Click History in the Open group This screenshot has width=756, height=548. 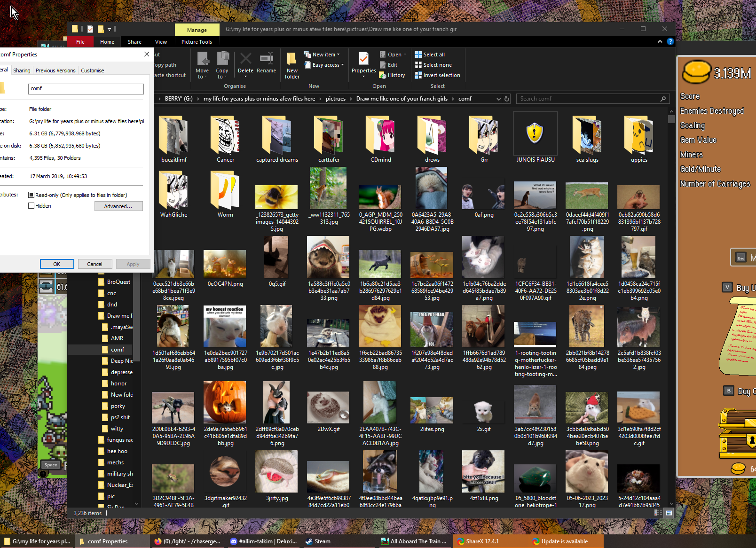coord(392,75)
